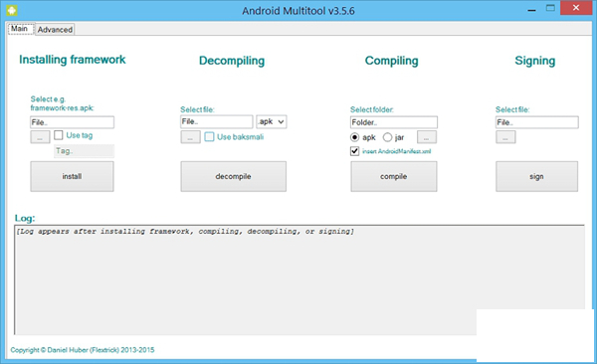
Task: Click the Signing heading
Action: tap(535, 61)
